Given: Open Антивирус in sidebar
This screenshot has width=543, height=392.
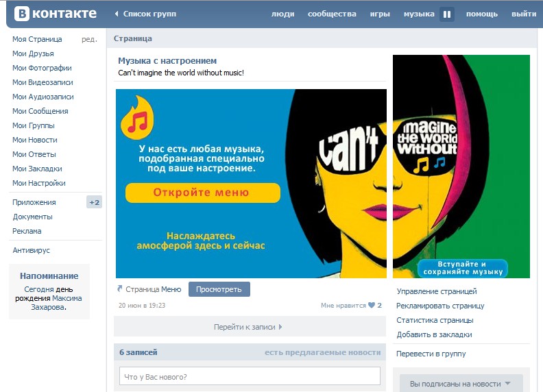Looking at the screenshot, I should pyautogui.click(x=31, y=250).
